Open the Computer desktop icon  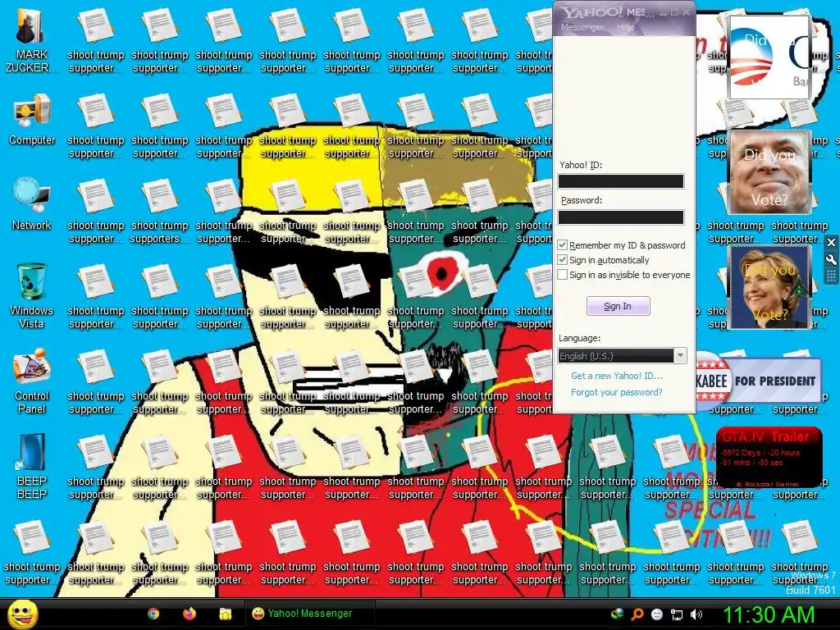[x=32, y=120]
